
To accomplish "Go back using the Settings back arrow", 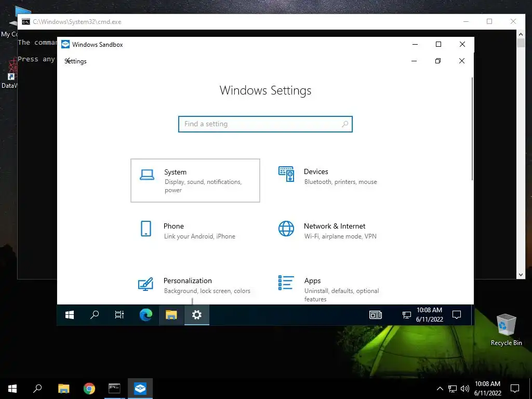I will click(x=68, y=61).
